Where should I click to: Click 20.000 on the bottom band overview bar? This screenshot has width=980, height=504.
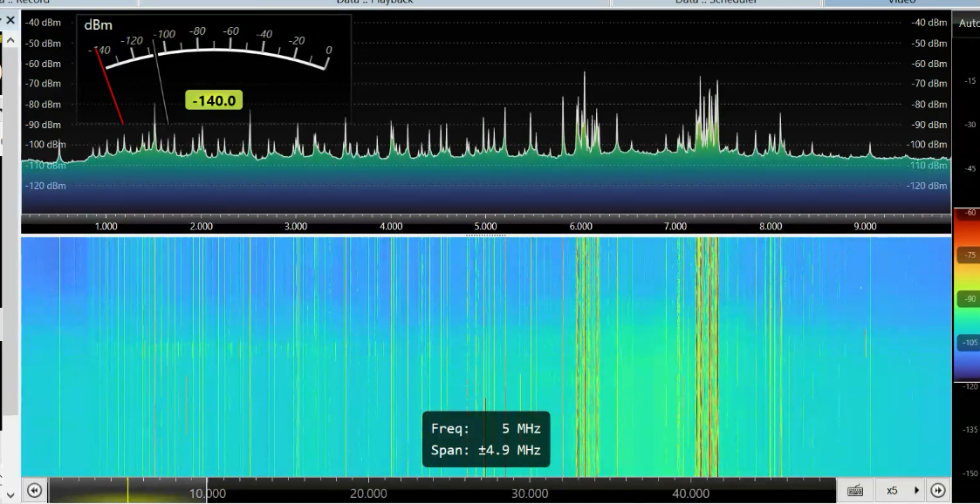point(368,494)
